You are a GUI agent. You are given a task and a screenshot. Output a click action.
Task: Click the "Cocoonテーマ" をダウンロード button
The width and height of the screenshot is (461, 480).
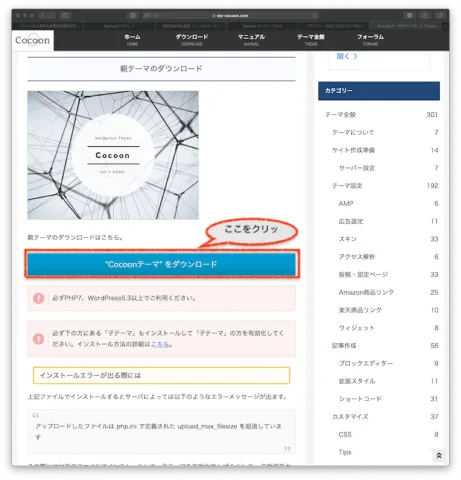(x=162, y=264)
